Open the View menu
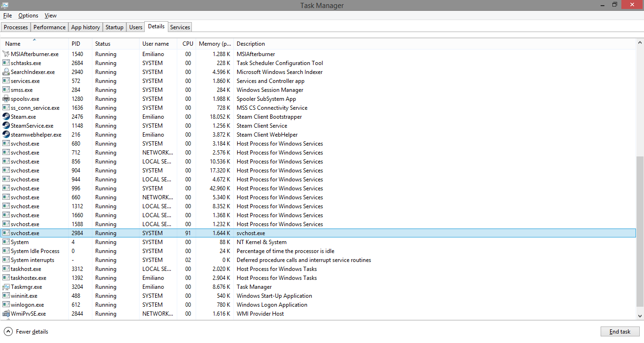 click(x=50, y=16)
